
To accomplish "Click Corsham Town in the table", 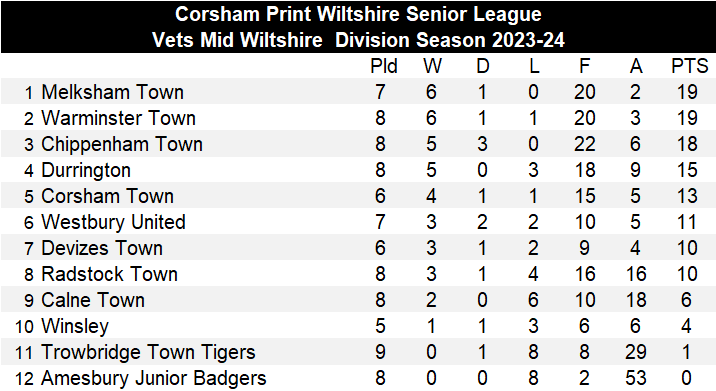I will [x=107, y=196].
